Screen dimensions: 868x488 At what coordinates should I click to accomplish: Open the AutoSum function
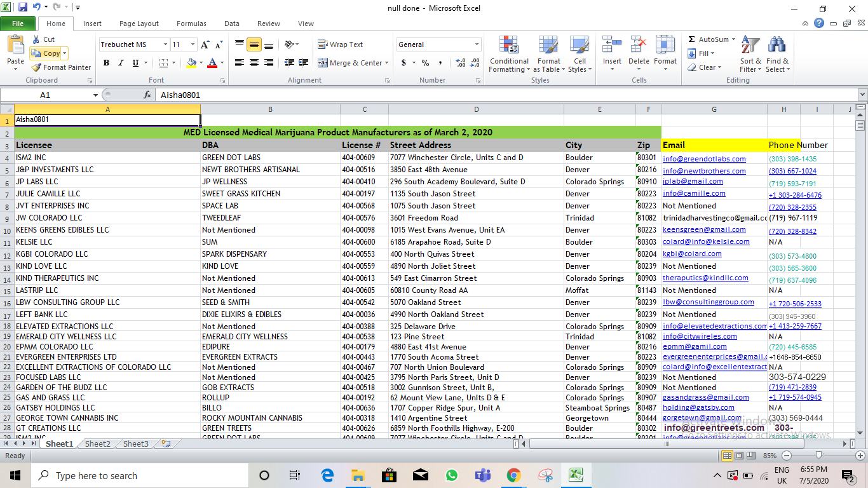[710, 39]
